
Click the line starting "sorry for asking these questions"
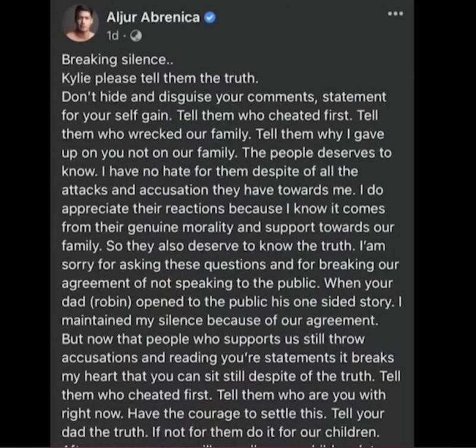(x=230, y=264)
